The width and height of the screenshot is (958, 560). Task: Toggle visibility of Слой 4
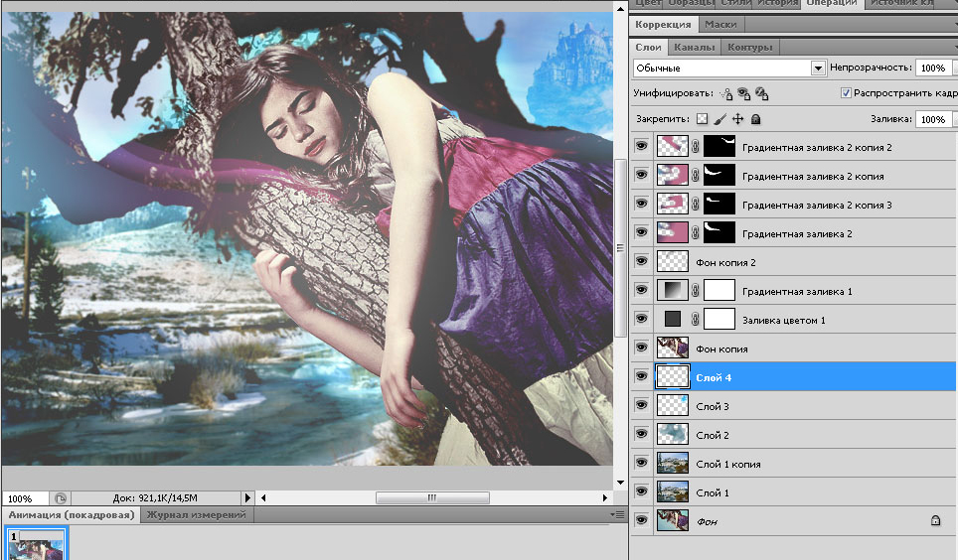click(641, 376)
